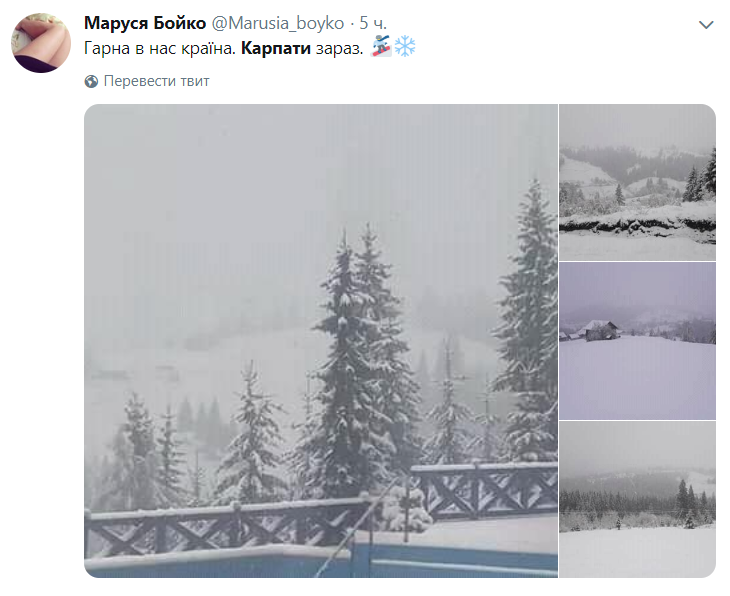This screenshot has height=596, width=730.
Task: Click the globe icon beside Перевести твит
Action: [91, 81]
